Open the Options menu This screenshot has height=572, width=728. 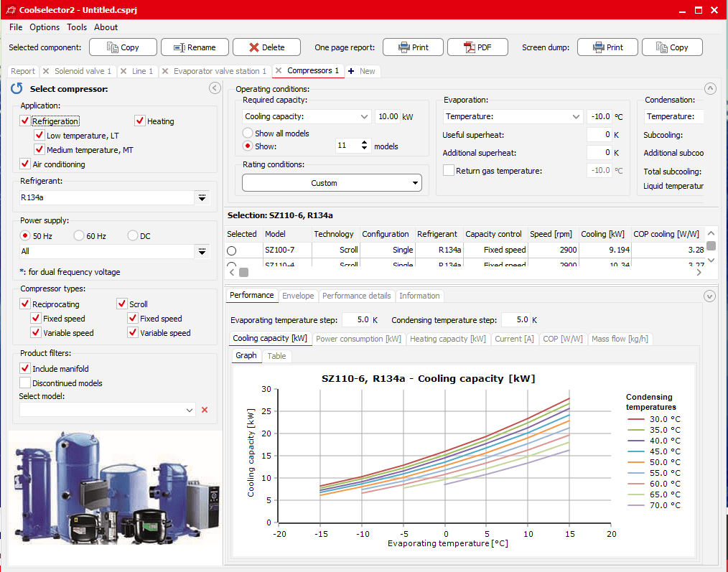point(45,27)
